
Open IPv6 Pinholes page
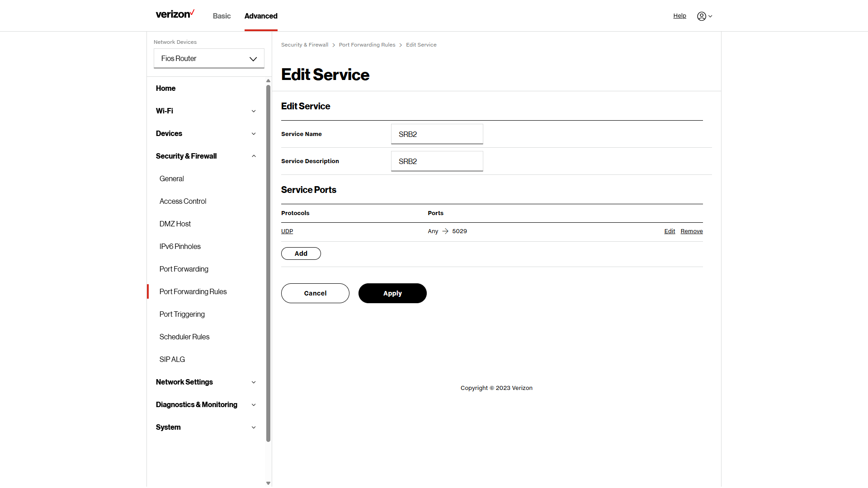click(180, 247)
